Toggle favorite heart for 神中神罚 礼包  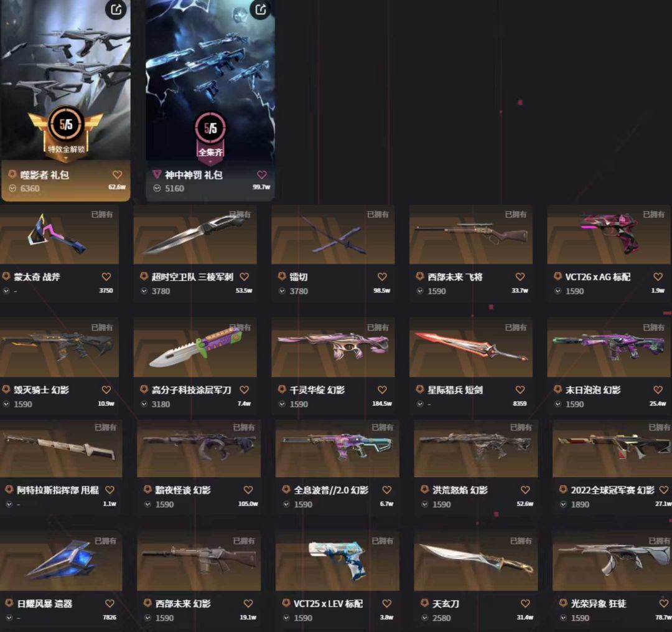pyautogui.click(x=262, y=174)
